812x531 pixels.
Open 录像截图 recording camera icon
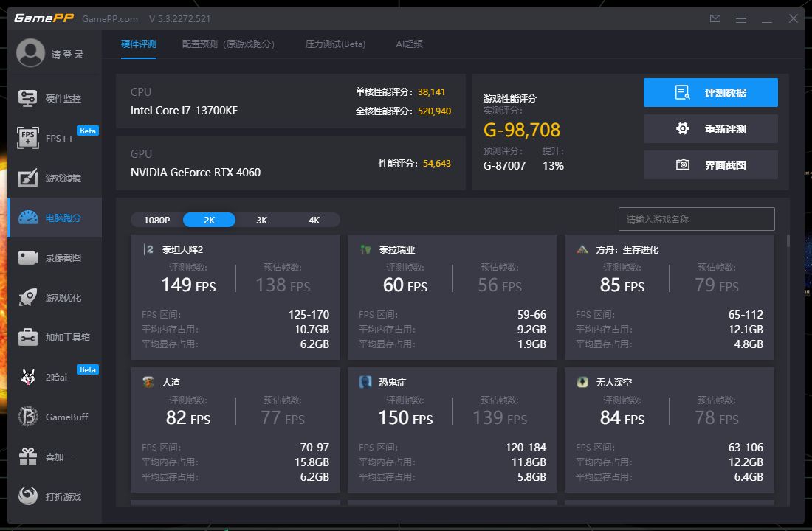pos(28,257)
